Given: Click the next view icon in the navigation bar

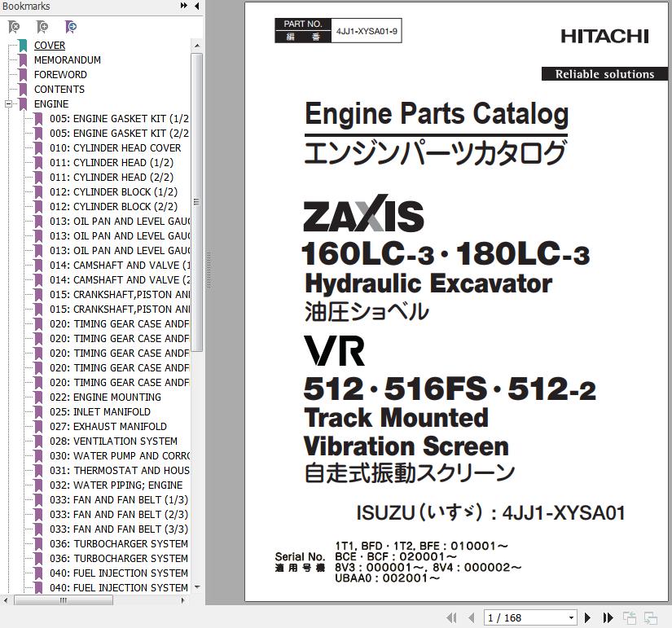Looking at the screenshot, I should coord(651,618).
